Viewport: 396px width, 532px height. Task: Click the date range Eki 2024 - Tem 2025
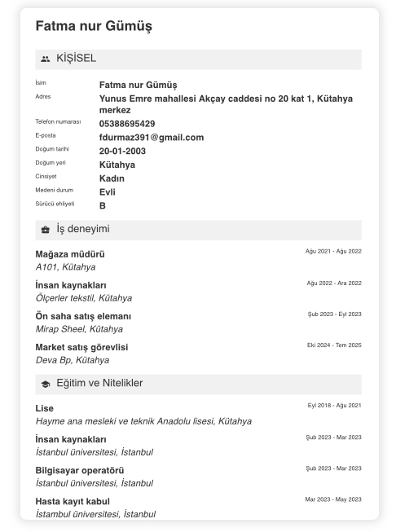334,345
